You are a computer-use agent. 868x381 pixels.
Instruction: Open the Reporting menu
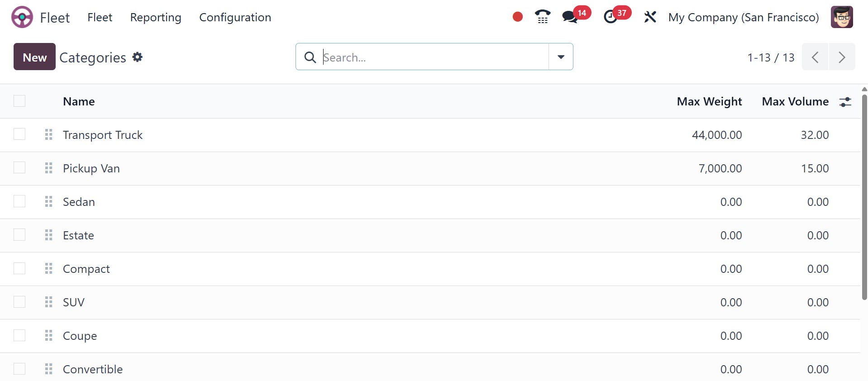click(156, 17)
